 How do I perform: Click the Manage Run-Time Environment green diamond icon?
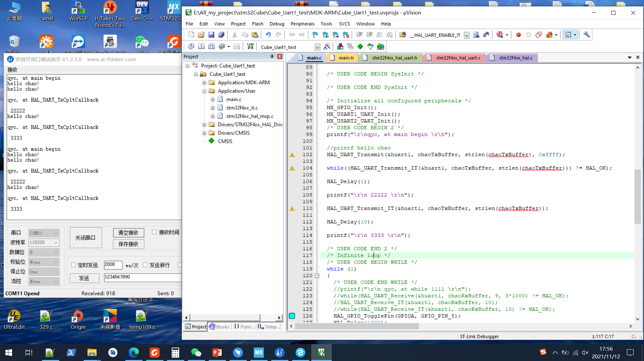coord(360,46)
